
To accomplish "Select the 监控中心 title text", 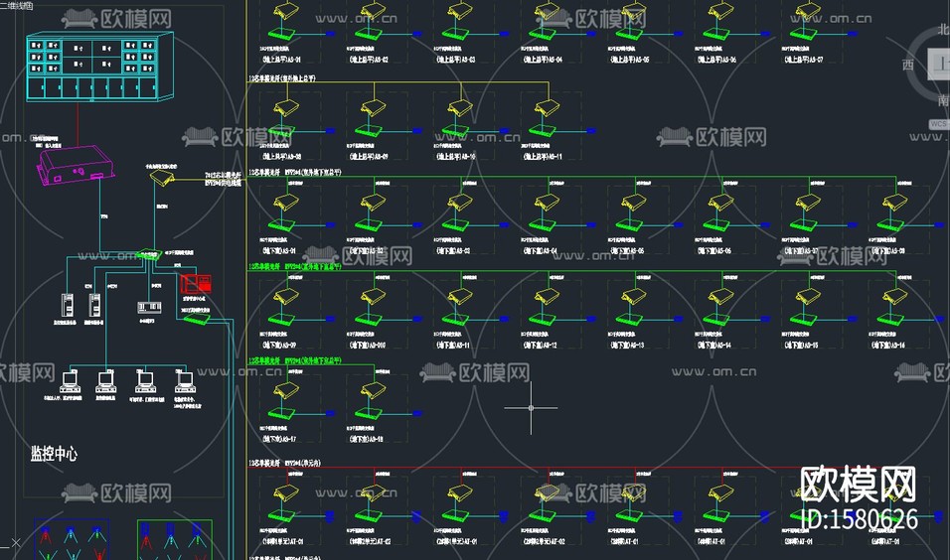I will tap(54, 454).
